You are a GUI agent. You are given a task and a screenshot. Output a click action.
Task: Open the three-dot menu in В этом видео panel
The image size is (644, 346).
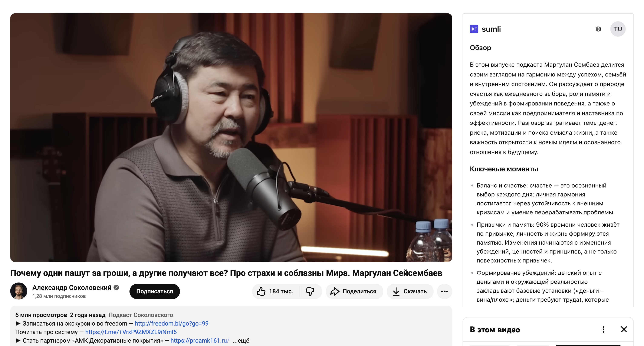click(x=604, y=329)
